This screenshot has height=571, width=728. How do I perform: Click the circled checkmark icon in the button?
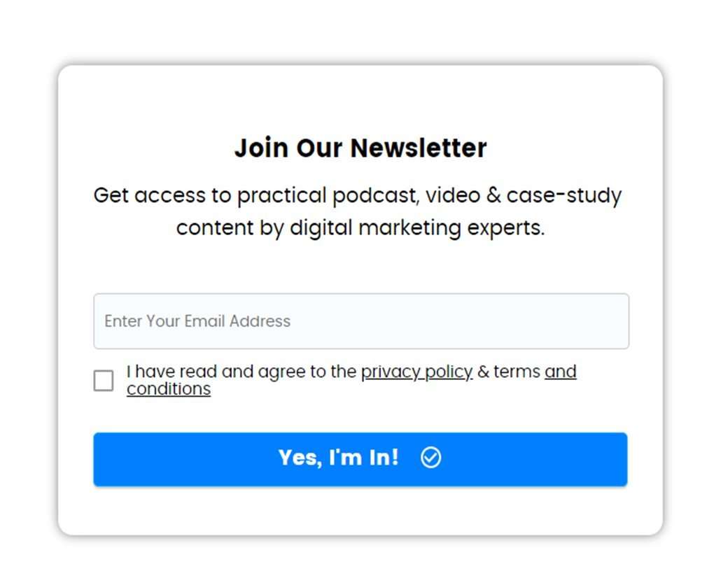pos(431,458)
